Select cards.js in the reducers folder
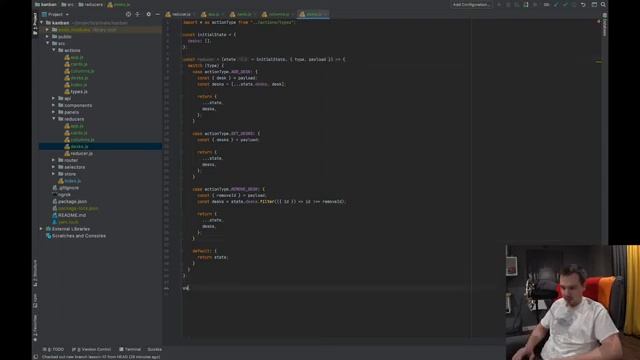The image size is (640, 360). tap(76, 133)
